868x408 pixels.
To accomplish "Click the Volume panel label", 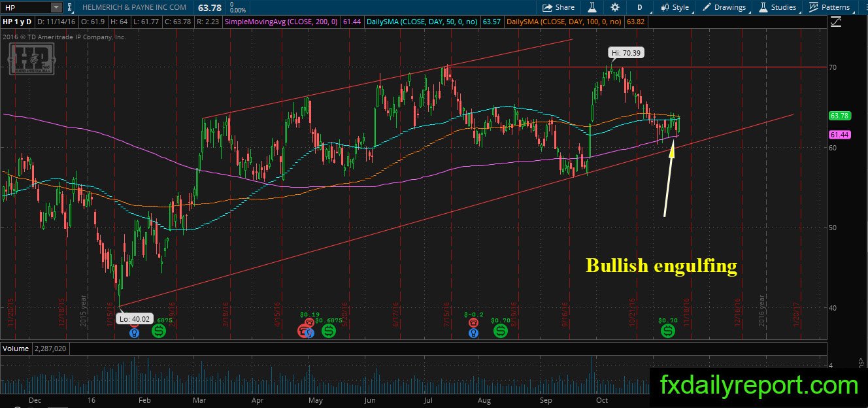I will pos(16,348).
